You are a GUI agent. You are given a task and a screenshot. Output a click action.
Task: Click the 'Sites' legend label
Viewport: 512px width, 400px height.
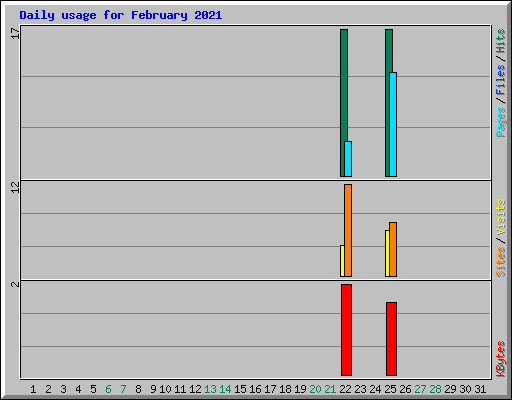point(500,262)
